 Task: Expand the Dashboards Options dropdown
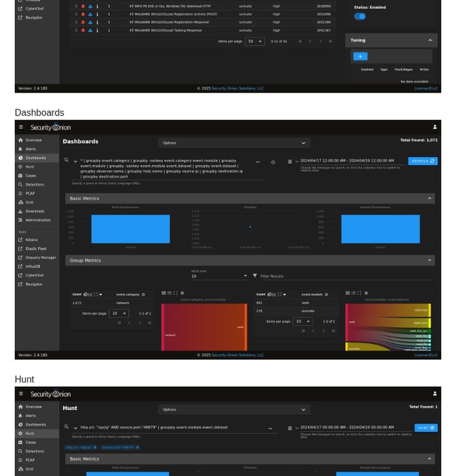coord(234,143)
